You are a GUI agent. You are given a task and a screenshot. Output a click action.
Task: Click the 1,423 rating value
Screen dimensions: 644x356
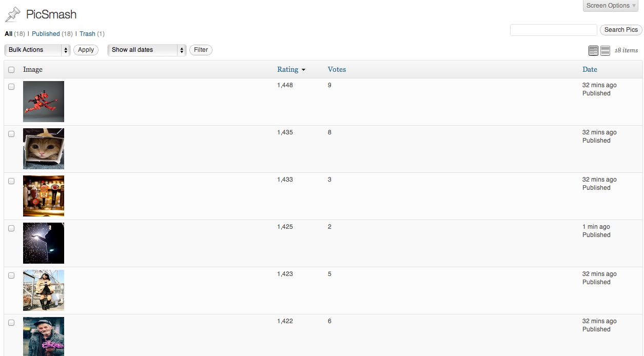(285, 274)
